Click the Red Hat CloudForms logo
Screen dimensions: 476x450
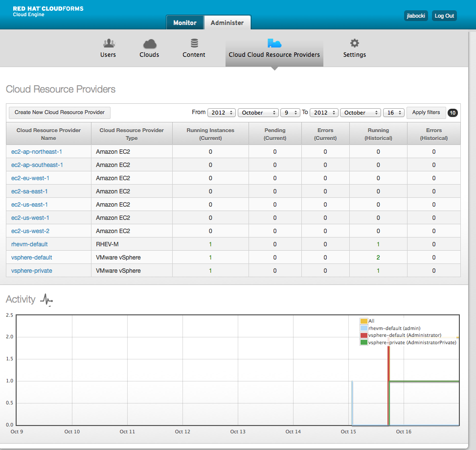[48, 11]
